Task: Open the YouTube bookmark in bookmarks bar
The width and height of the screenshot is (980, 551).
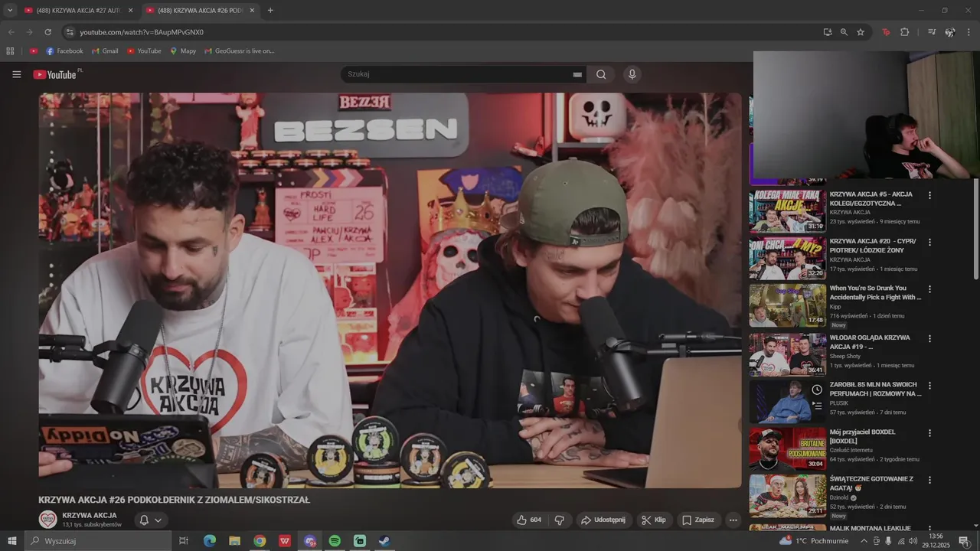Action: click(144, 51)
